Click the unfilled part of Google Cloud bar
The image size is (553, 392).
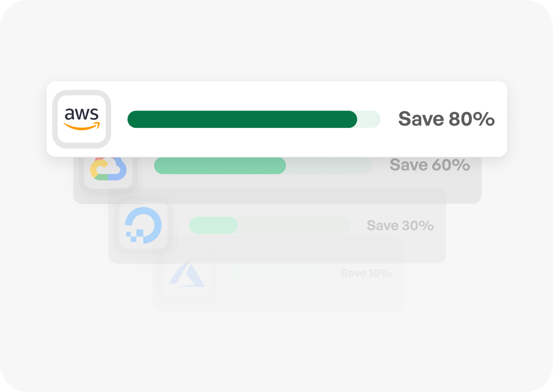click(x=328, y=166)
